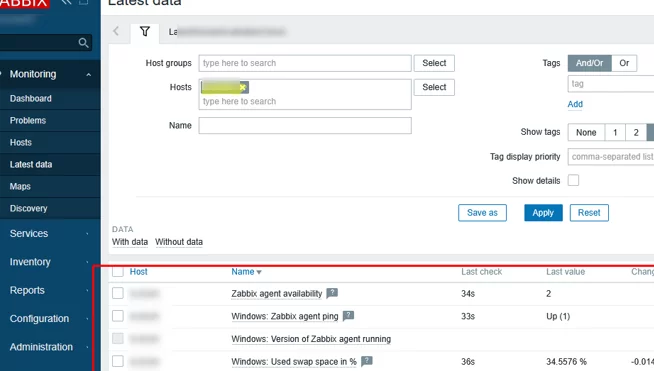Screen dimensions: 654x371
Task: Toggle the Show details checkbox
Action: [x=574, y=180]
